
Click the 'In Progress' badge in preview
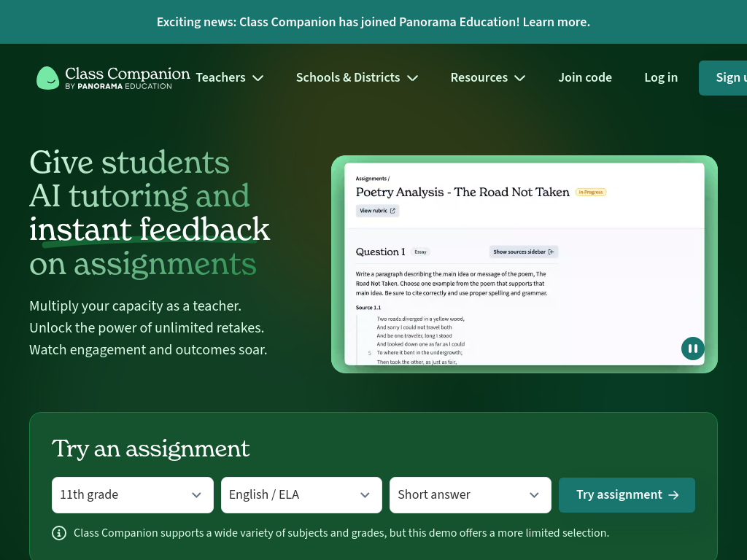591,192
